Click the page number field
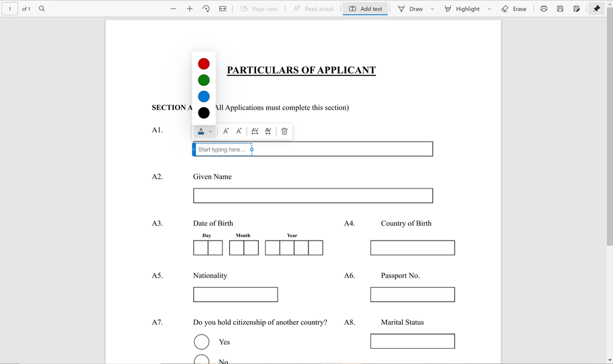The width and height of the screenshot is (613, 364). point(10,9)
